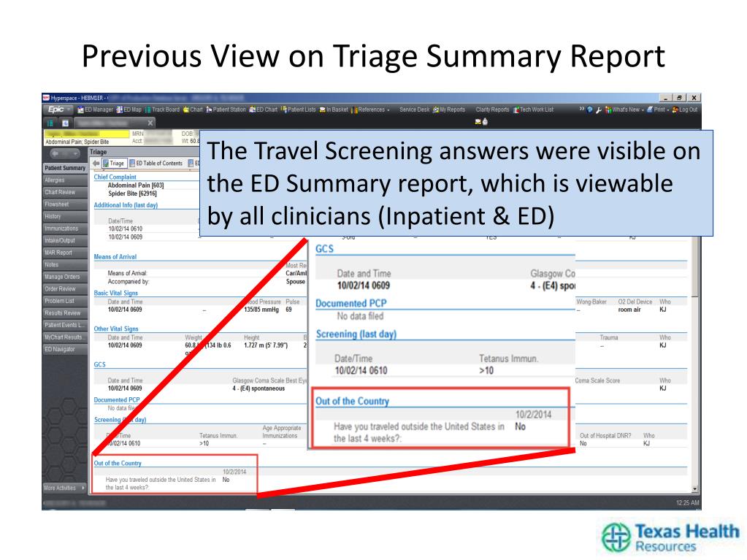The height and width of the screenshot is (560, 747).
Task: Open the Flowsheet activity
Action: click(x=65, y=204)
